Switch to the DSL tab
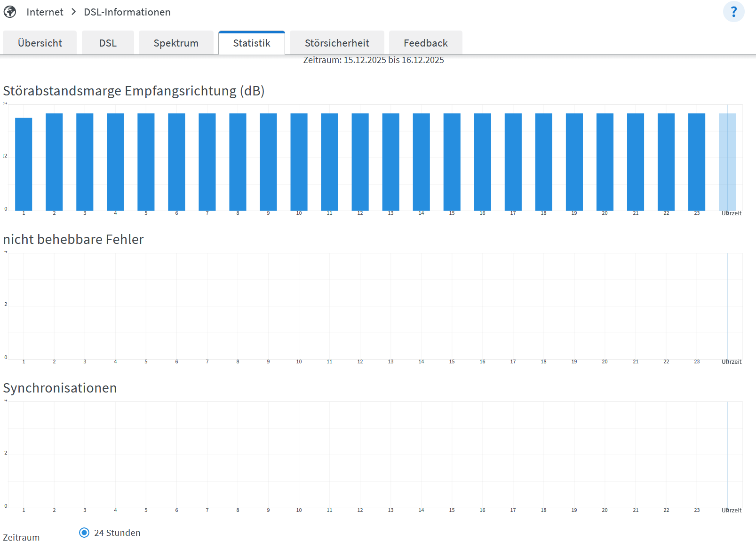 pyautogui.click(x=108, y=43)
